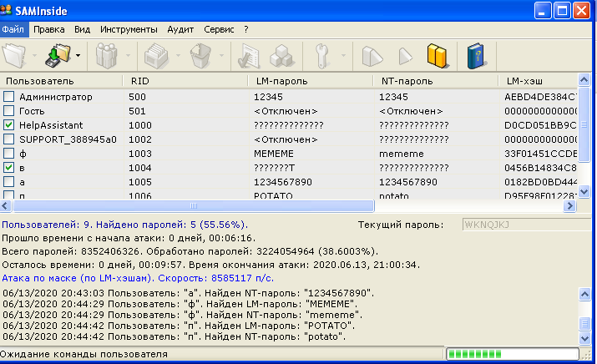Click the LM-hash cell starting AEBD4DE384C
This screenshot has width=597, height=364.
point(540,97)
